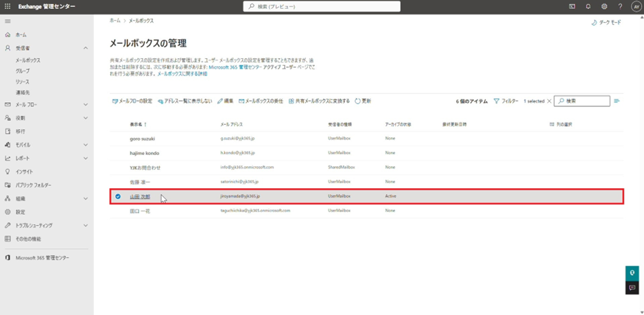Open 山田 次郎 mailbox name link
Viewport: 644px width, 315px height.
click(140, 196)
